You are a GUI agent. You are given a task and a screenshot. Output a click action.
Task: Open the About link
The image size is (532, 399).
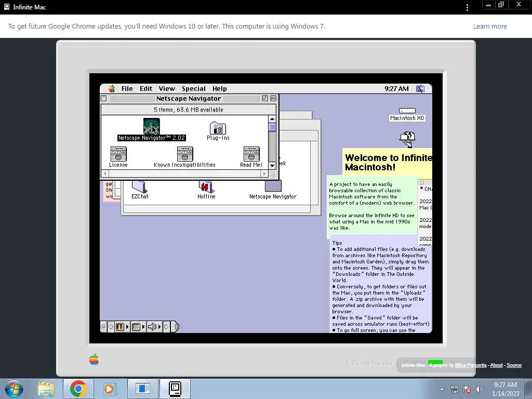pyautogui.click(x=496, y=365)
